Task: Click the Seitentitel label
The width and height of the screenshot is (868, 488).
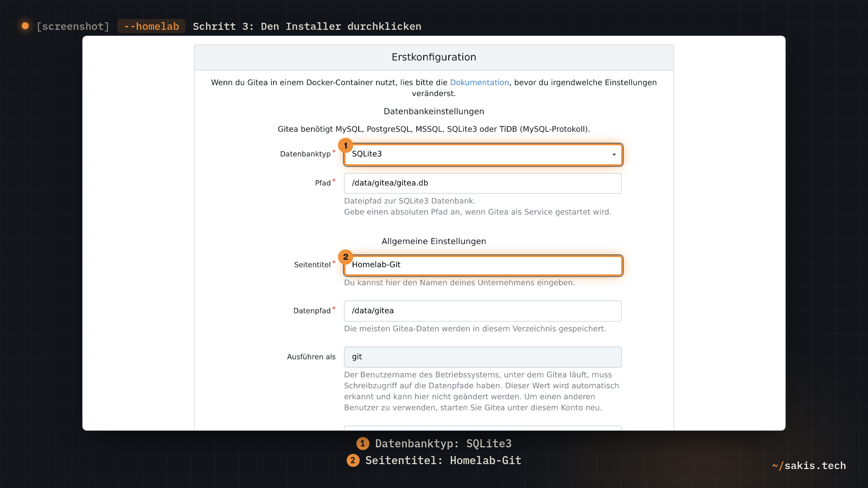Action: click(312, 265)
